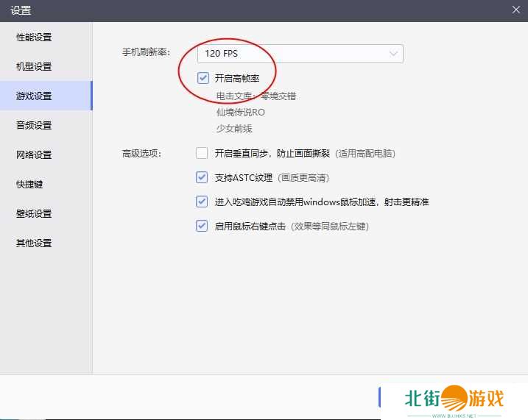Click 仙境传说RO in the game list
The height and width of the screenshot is (420, 528).
click(240, 113)
